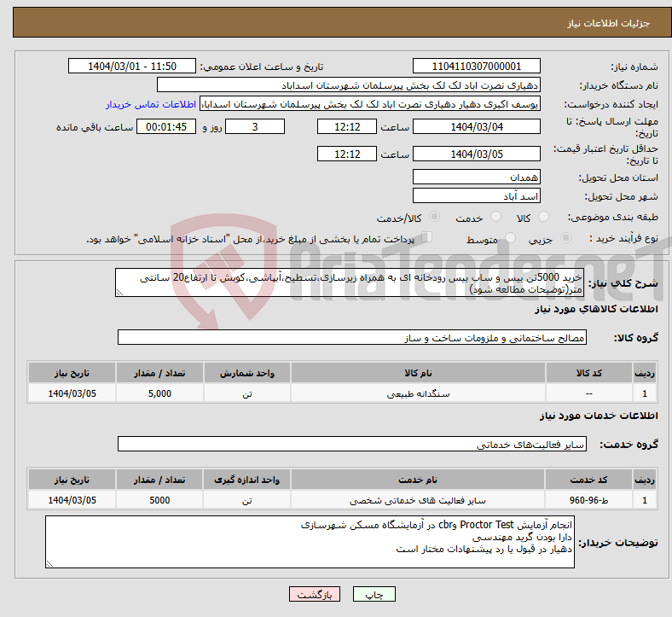This screenshot has height=617, width=672.
Task: Click the price validity date 1404/03/05 field
Action: pyautogui.click(x=476, y=154)
